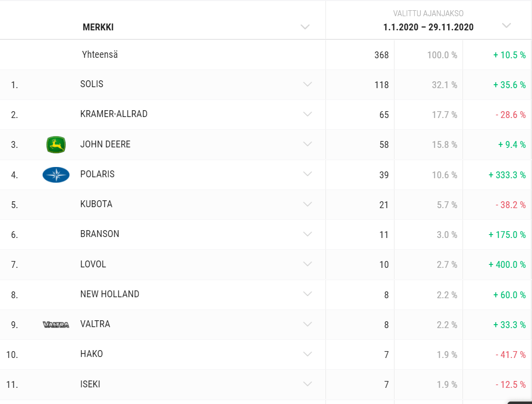
Task: Expand the NEW HOLLAND row chevron
Action: [307, 294]
